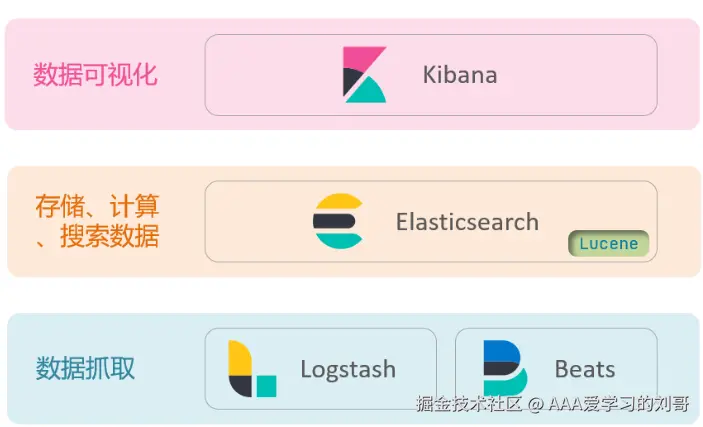Open the 掘金技术社区 watermark link
The image size is (703, 427).
[x=469, y=405]
